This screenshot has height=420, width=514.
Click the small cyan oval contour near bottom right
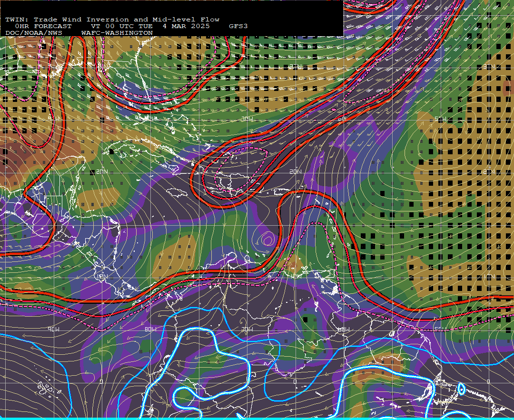[461, 389]
